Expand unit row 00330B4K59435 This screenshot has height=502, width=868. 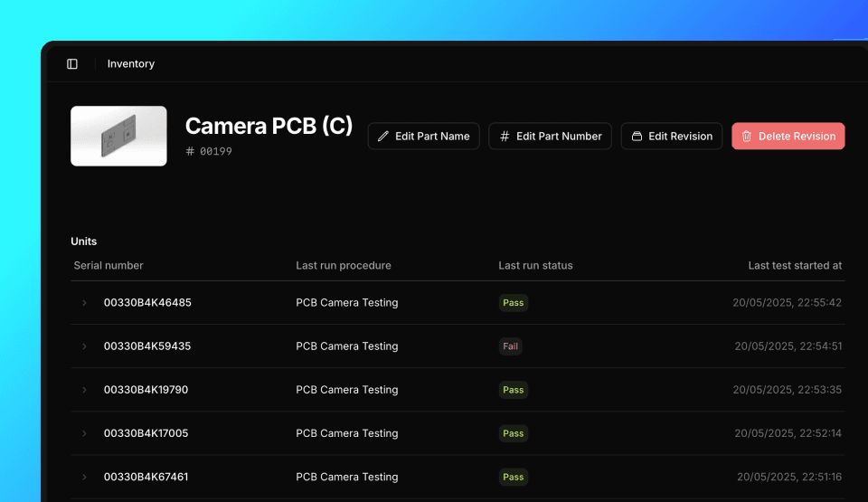point(85,346)
